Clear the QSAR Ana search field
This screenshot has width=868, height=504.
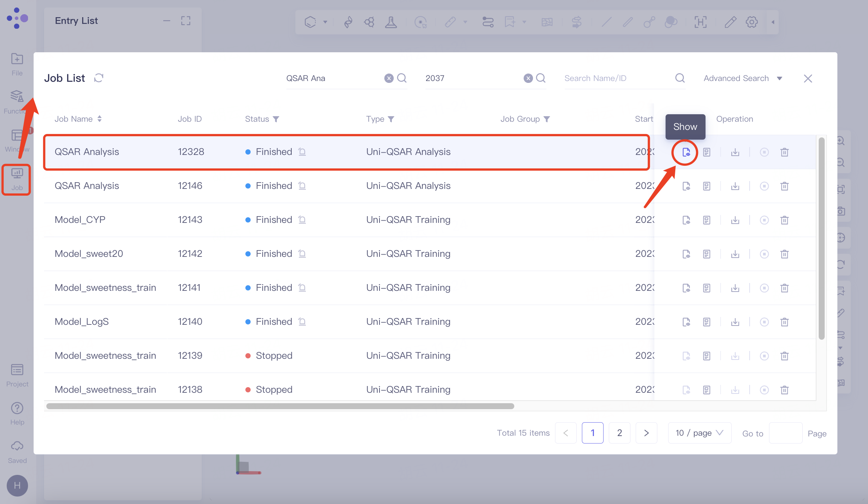click(x=389, y=78)
